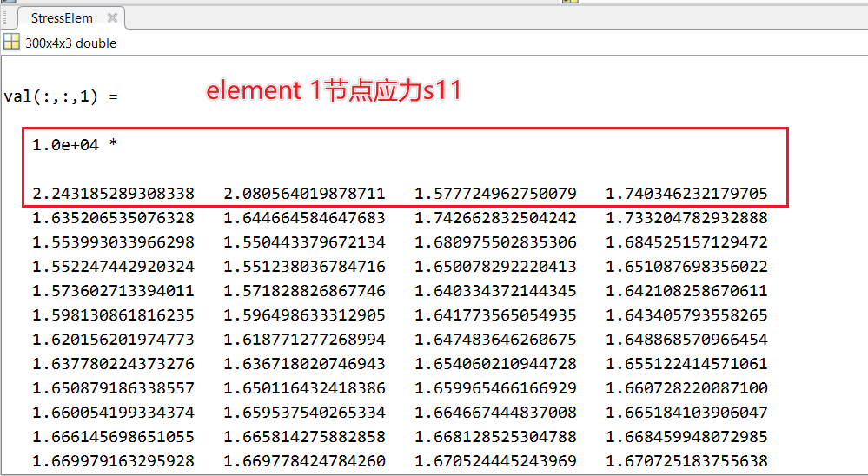Click value 1.660054199334374
The height and width of the screenshot is (476, 868).
114,413
